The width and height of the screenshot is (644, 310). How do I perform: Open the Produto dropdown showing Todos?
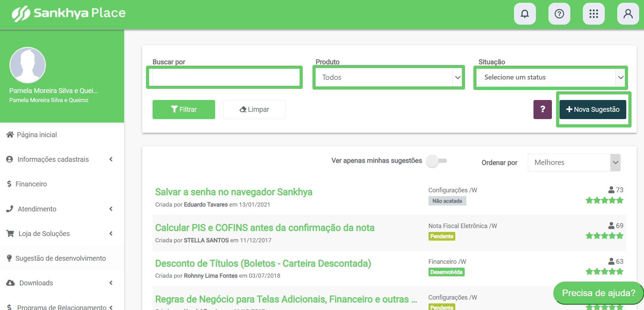(x=389, y=77)
